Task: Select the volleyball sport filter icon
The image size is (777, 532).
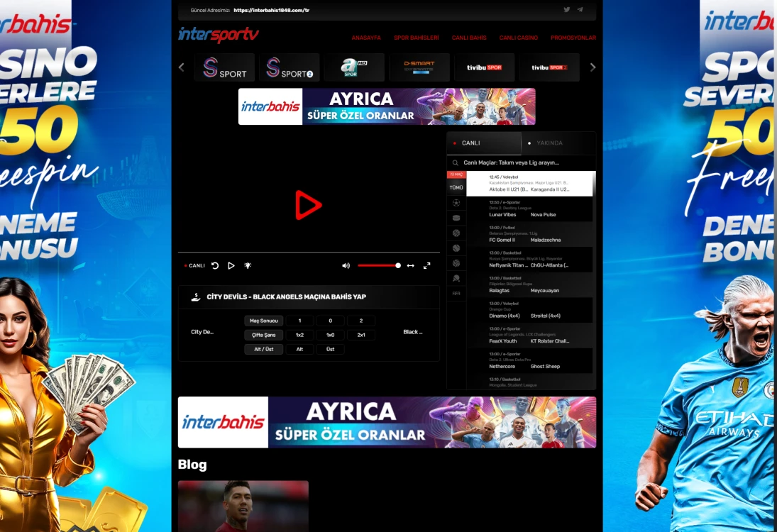Action: (x=456, y=263)
